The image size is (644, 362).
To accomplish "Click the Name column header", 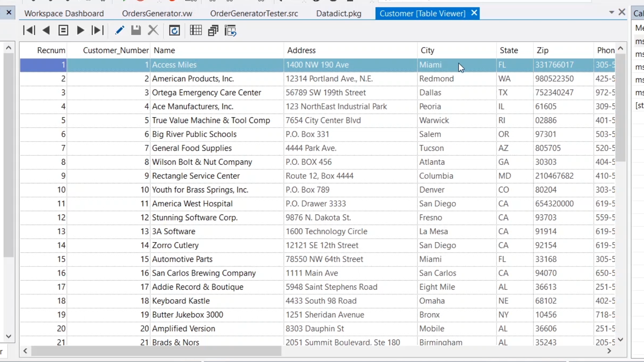I will click(164, 50).
